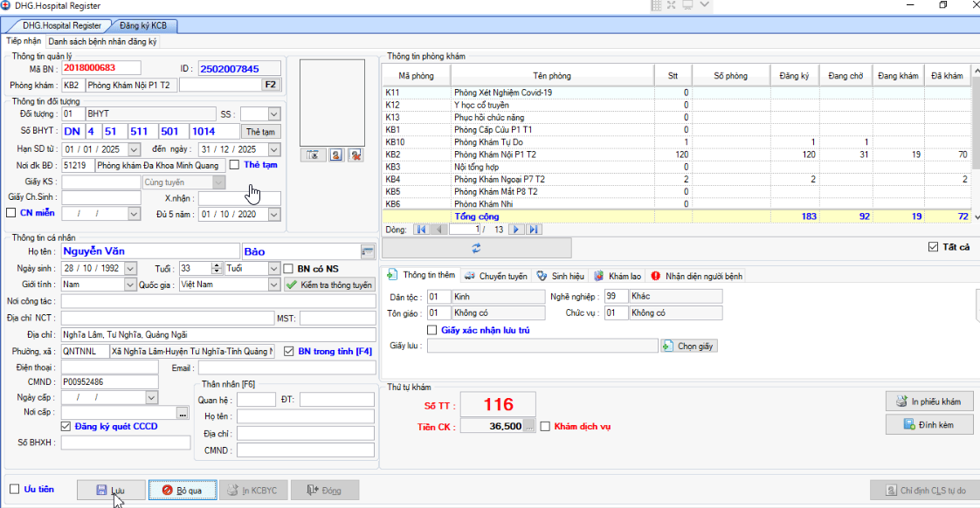Viewport: 980px width, 508px height.
Task: Click the monitor display icon in title bar
Action: (687, 5)
